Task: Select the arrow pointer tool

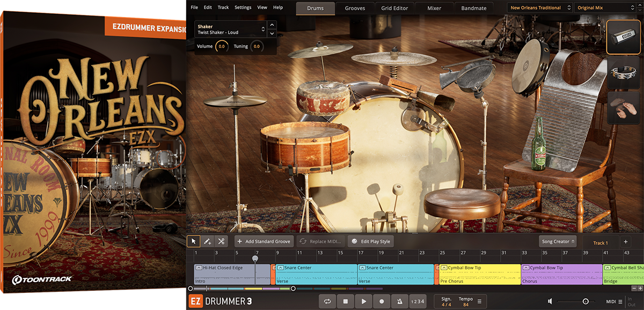Action: click(194, 241)
